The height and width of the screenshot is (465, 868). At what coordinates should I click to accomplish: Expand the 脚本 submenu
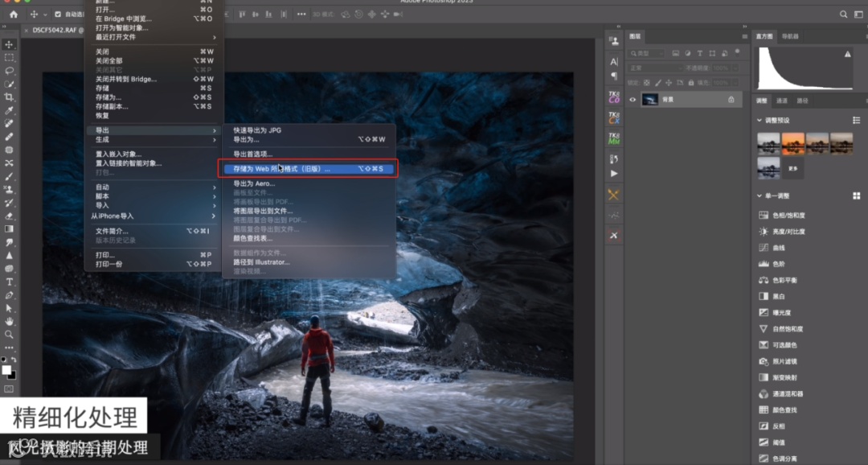click(154, 196)
